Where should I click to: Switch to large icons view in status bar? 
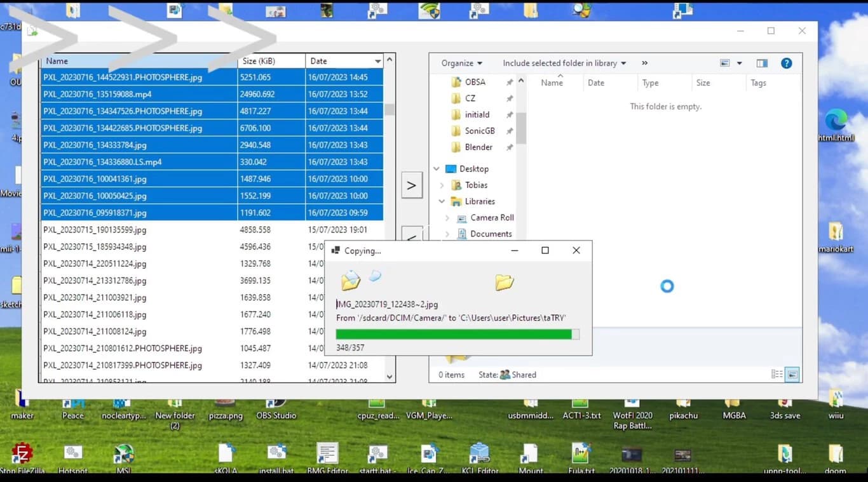click(792, 375)
